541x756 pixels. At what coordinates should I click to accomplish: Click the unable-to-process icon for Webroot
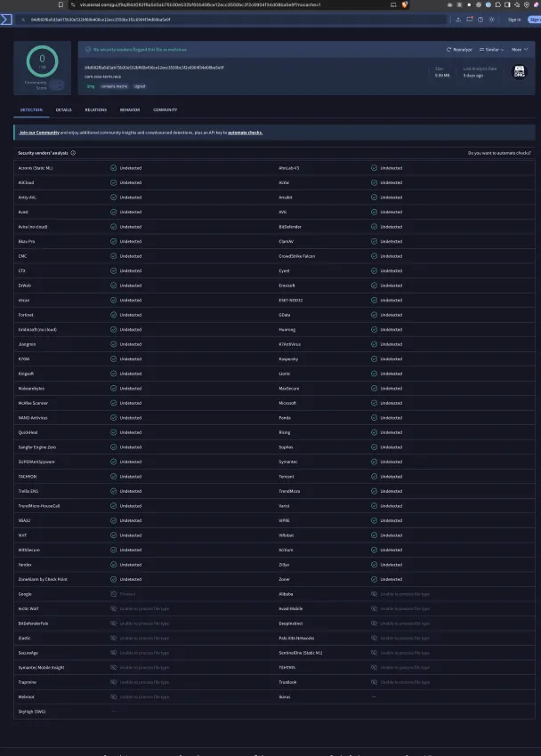[113, 696]
